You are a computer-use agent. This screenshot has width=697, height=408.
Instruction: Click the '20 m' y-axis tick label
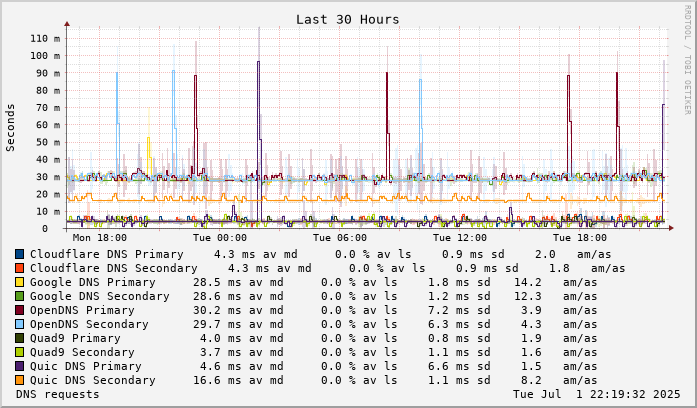click(48, 194)
